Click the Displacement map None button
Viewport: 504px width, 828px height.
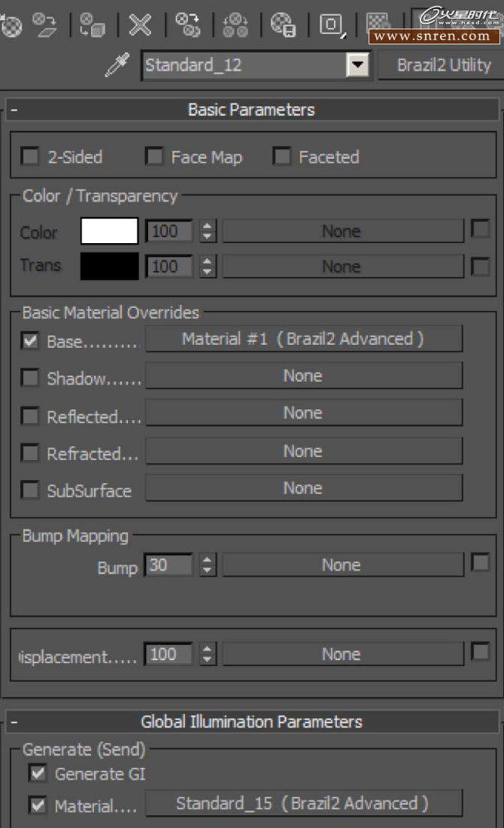coord(343,654)
